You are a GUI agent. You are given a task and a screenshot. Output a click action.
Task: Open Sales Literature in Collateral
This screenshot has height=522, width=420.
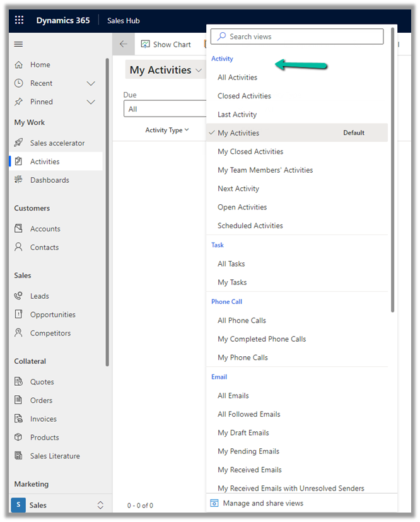55,456
